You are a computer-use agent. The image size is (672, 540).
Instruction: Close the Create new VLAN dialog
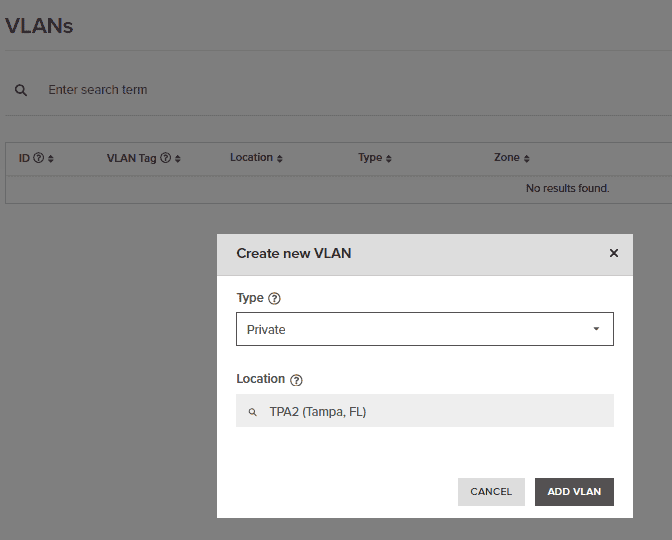click(x=614, y=253)
